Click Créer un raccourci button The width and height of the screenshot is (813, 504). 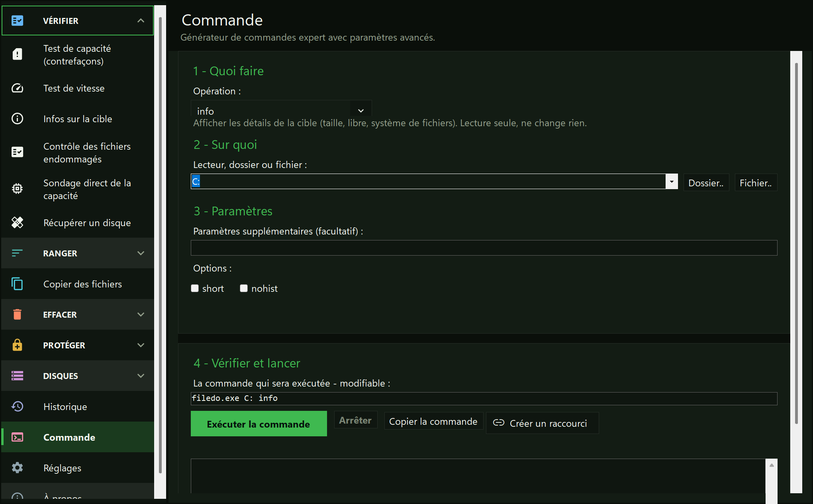click(542, 423)
